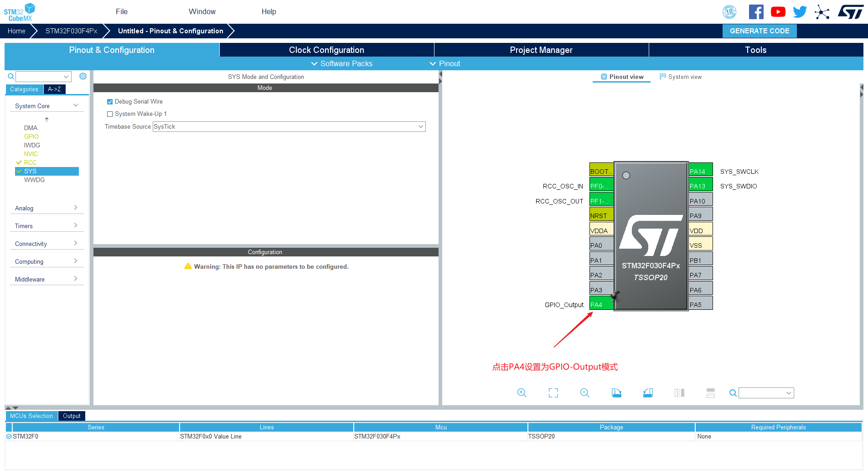868x475 pixels.
Task: Click the ST logo icon
Action: click(x=850, y=12)
